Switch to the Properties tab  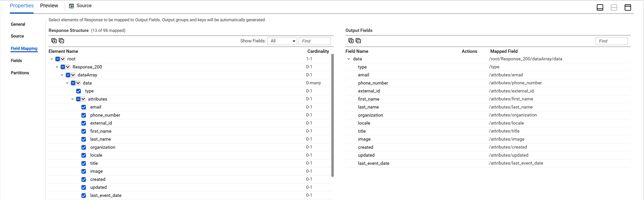click(x=22, y=6)
